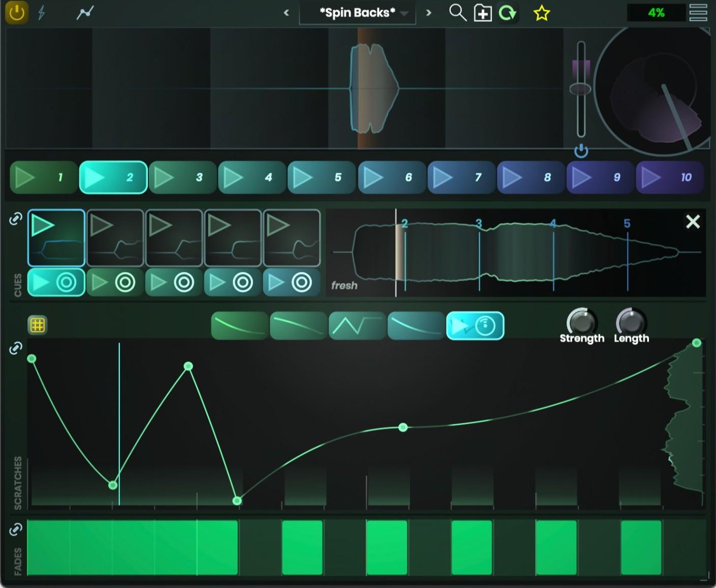Viewport: 716px width, 588px height.
Task: Select the triangle zigzag scratch shape
Action: pyautogui.click(x=357, y=326)
